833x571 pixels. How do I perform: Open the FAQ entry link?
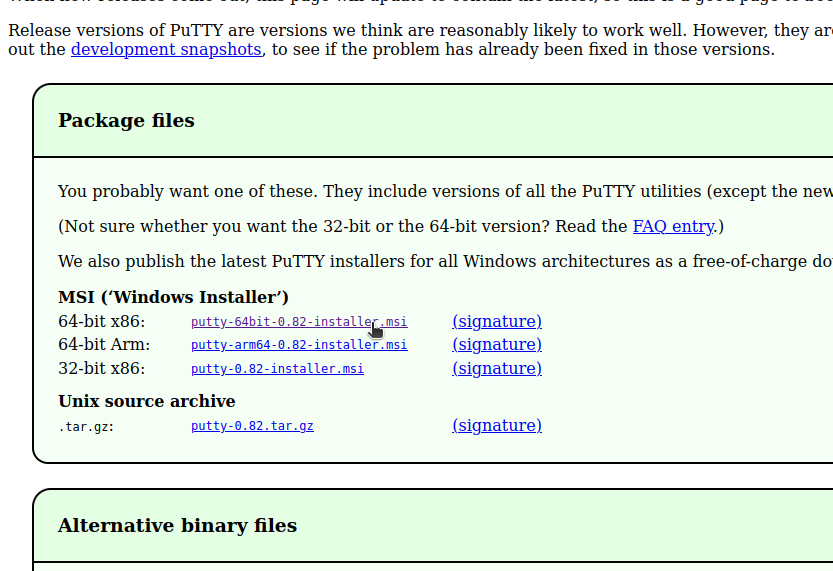[673, 226]
